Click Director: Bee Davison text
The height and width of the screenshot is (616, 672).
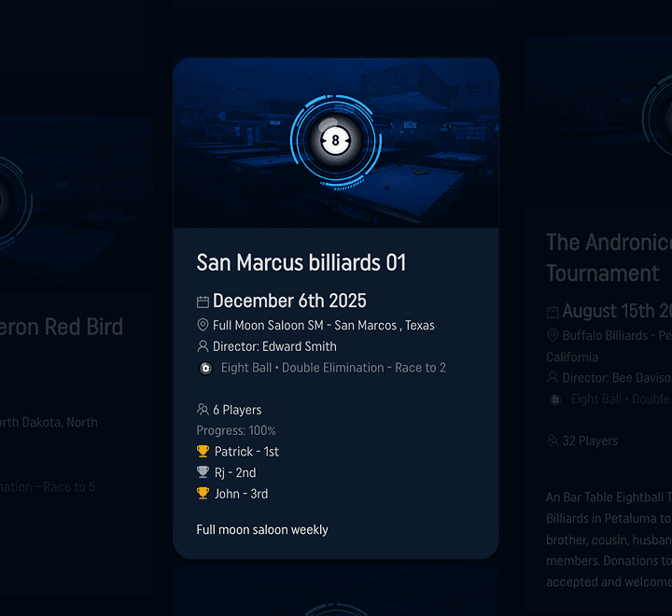click(x=617, y=378)
